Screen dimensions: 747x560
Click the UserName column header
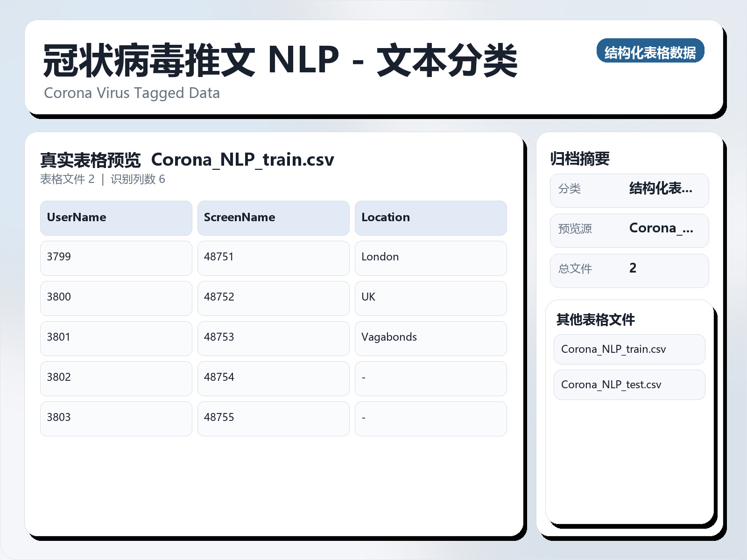116,217
